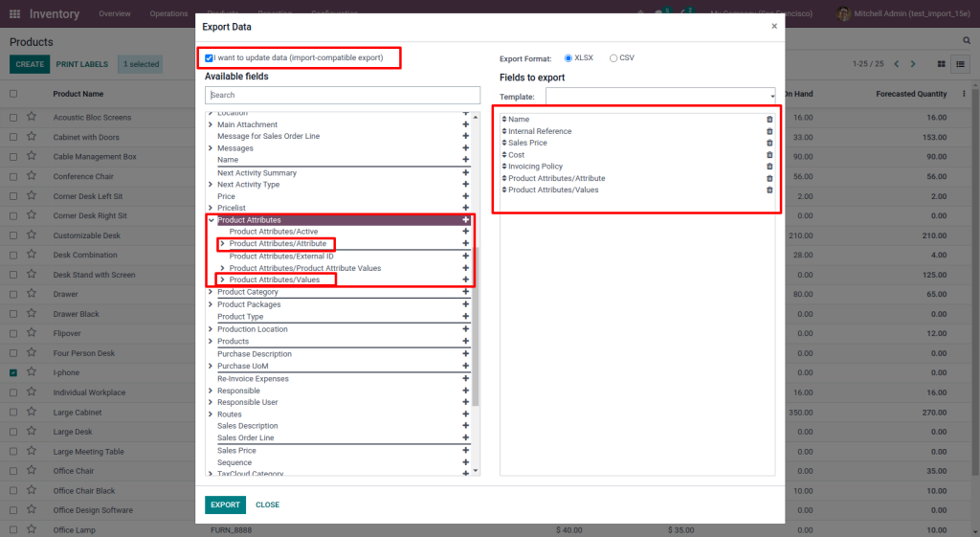Open search magnifier in Products page

point(967,40)
